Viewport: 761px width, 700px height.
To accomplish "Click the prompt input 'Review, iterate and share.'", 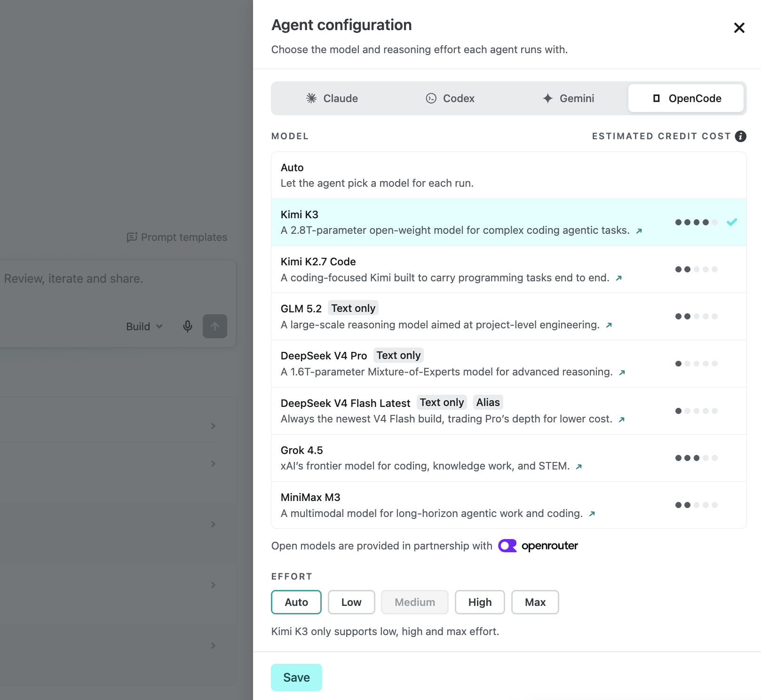I will (x=73, y=278).
